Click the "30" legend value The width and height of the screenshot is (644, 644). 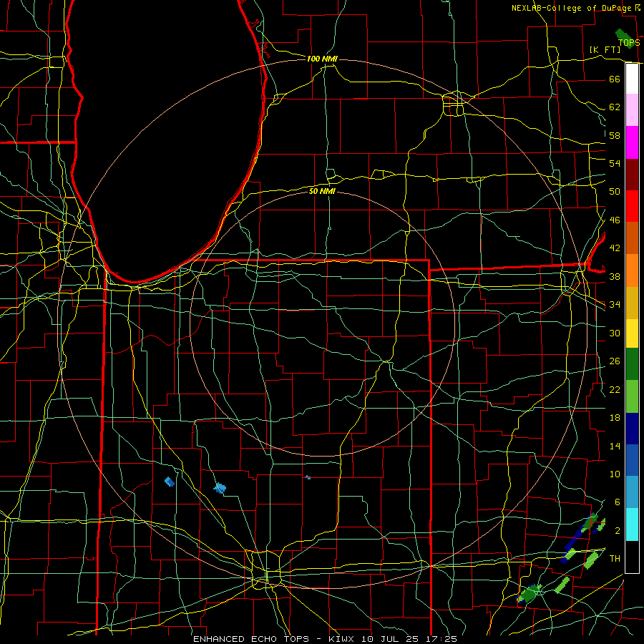tap(615, 333)
